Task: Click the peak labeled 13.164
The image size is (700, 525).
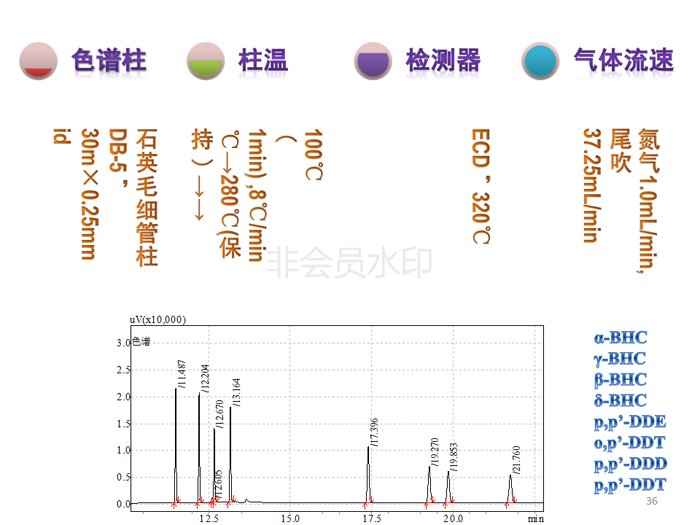Action: [231, 450]
